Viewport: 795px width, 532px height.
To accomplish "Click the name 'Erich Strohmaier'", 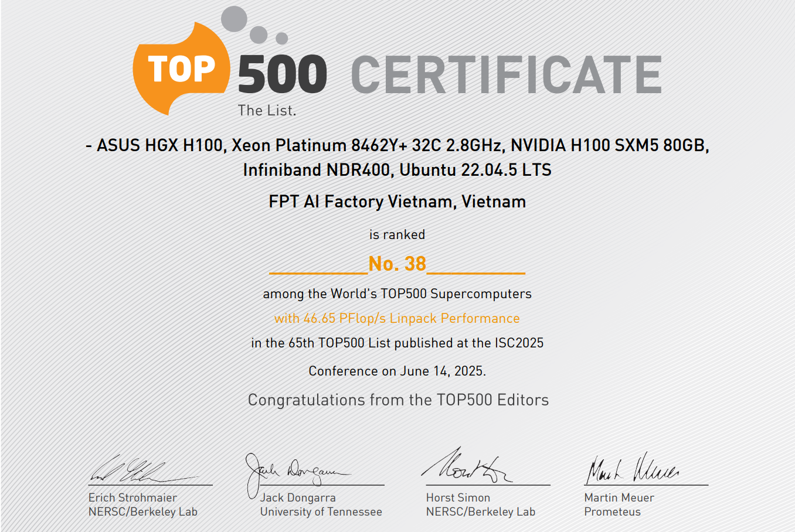I will pyautogui.click(x=132, y=497).
